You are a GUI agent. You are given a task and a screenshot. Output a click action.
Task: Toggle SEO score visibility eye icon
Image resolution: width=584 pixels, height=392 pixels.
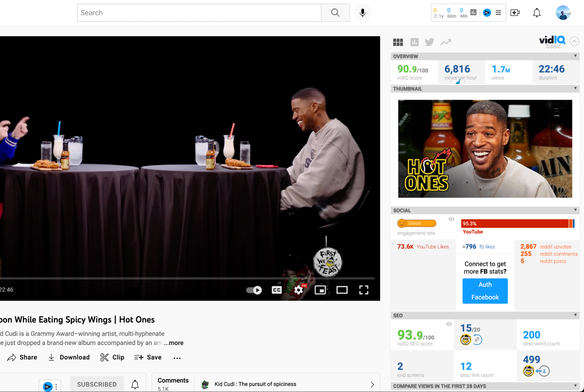pyautogui.click(x=449, y=324)
